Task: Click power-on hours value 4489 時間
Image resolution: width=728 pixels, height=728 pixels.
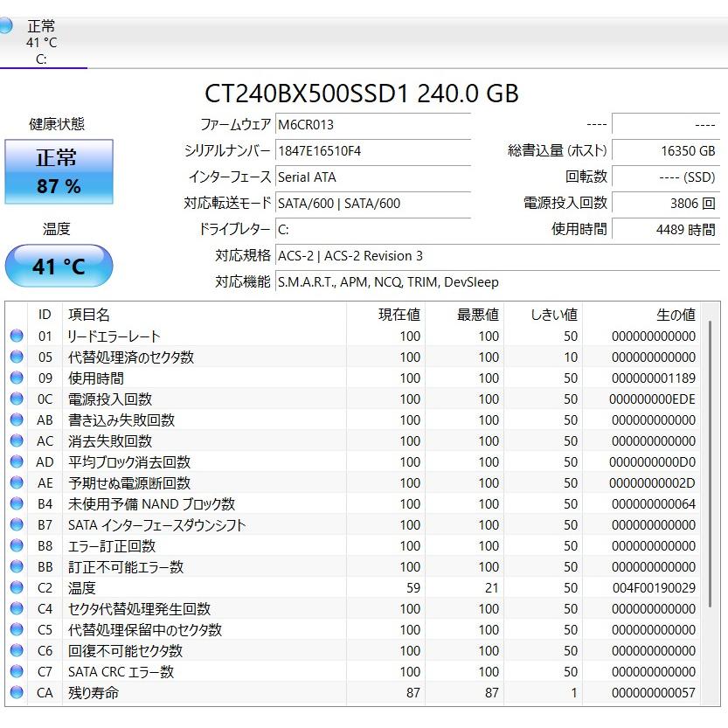Action: point(666,230)
